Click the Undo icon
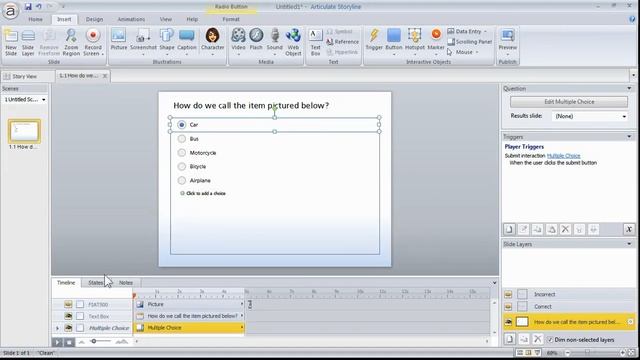The width and height of the screenshot is (640, 360). (39, 7)
